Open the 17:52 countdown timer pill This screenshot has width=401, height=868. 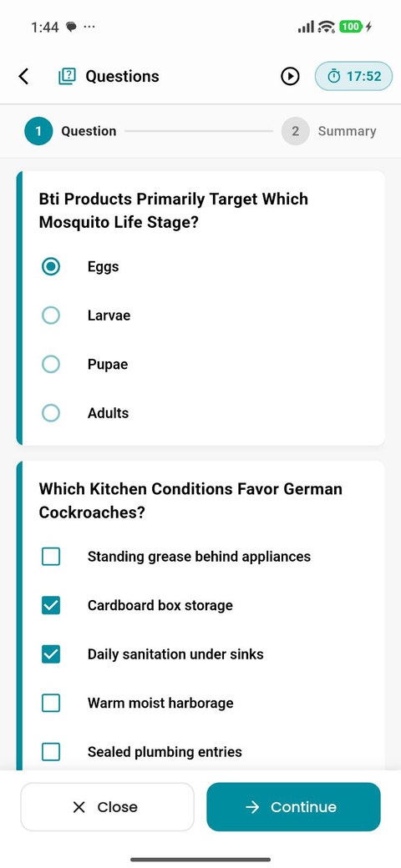pyautogui.click(x=353, y=77)
